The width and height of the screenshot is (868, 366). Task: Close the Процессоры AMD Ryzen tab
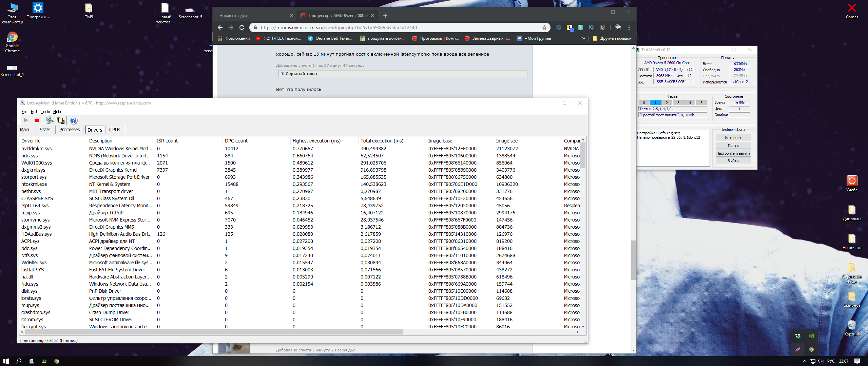[372, 16]
